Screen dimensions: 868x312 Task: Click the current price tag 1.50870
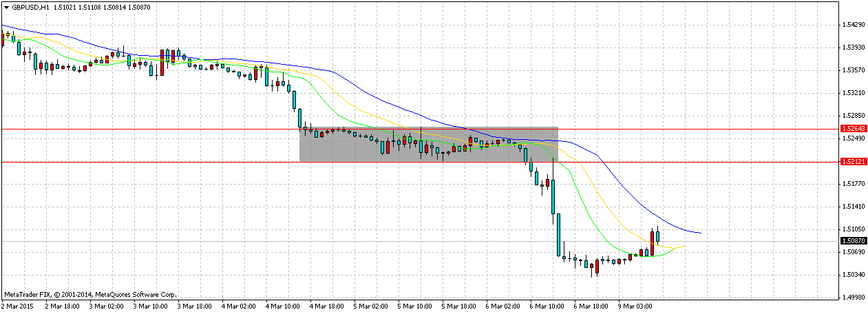point(852,241)
